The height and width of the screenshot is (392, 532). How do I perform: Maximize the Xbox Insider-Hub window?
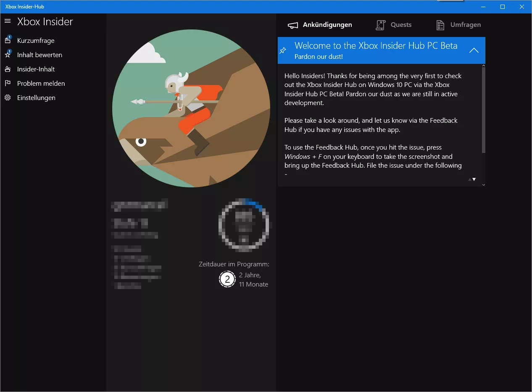[503, 7]
